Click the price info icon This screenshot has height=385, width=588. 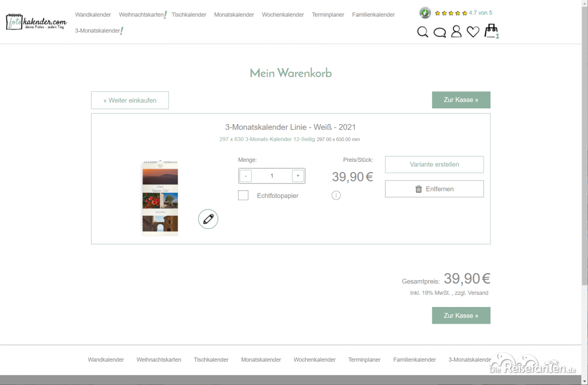click(x=336, y=196)
